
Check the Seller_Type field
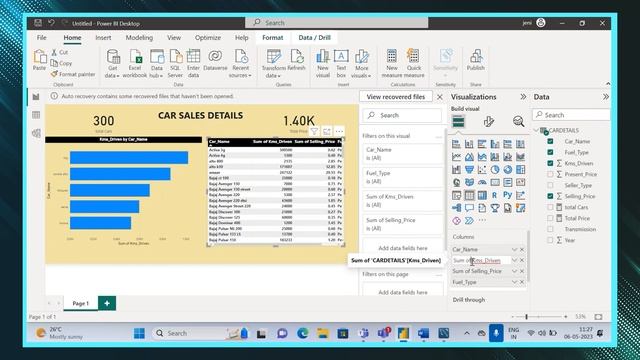[550, 185]
